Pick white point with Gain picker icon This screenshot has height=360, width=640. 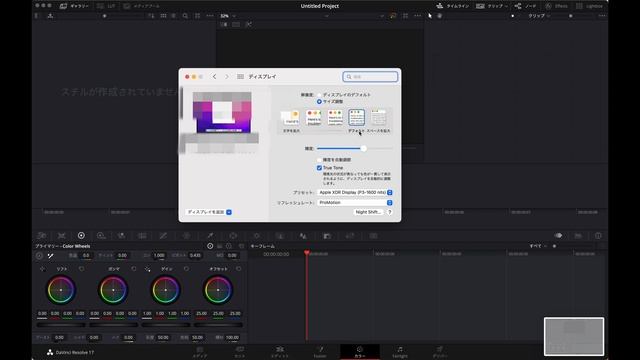coord(147,269)
